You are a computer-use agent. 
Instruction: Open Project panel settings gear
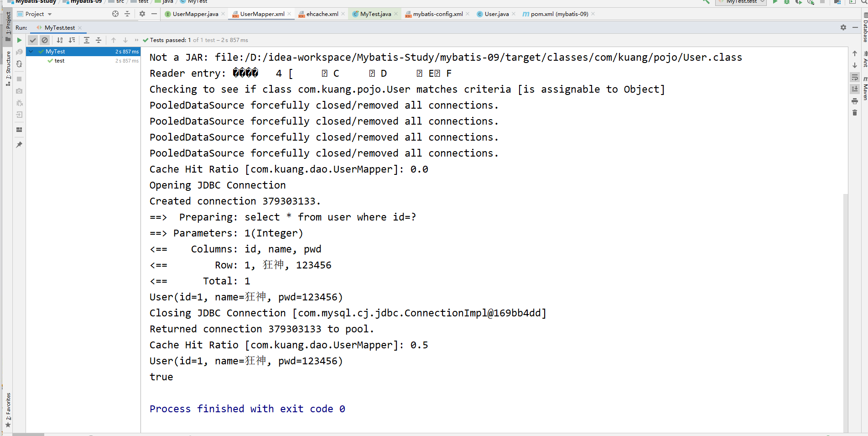[x=142, y=14]
